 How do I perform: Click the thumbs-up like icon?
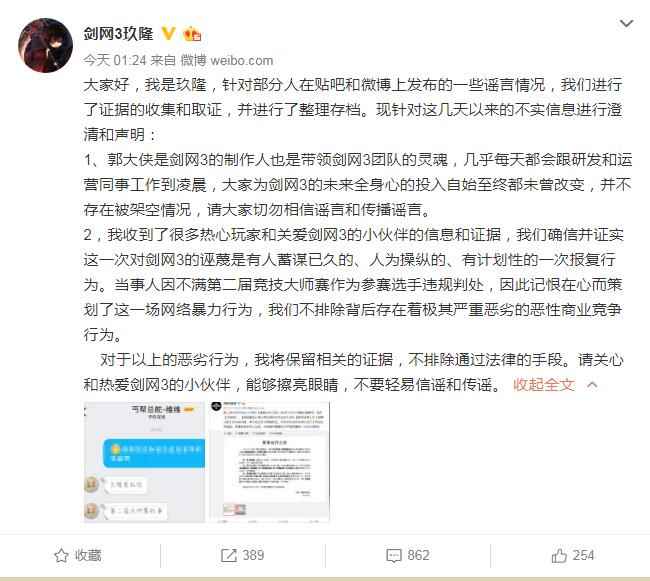click(559, 555)
